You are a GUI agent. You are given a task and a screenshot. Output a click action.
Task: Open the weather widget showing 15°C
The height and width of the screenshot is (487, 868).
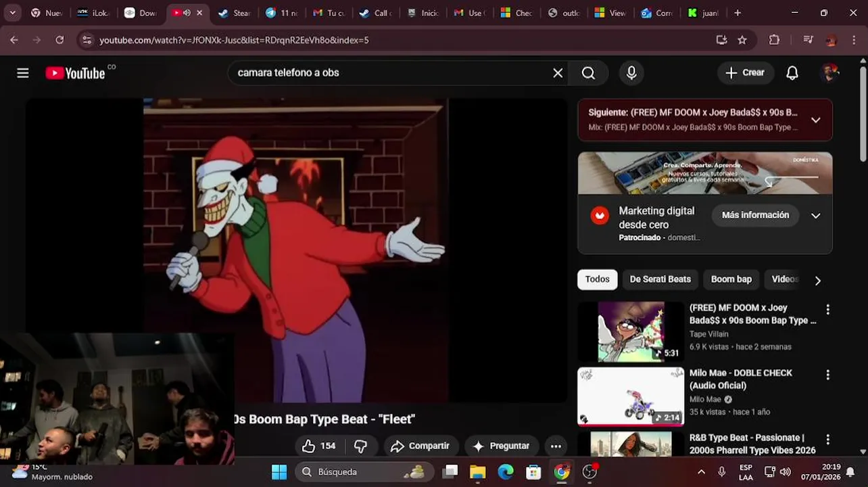53,471
